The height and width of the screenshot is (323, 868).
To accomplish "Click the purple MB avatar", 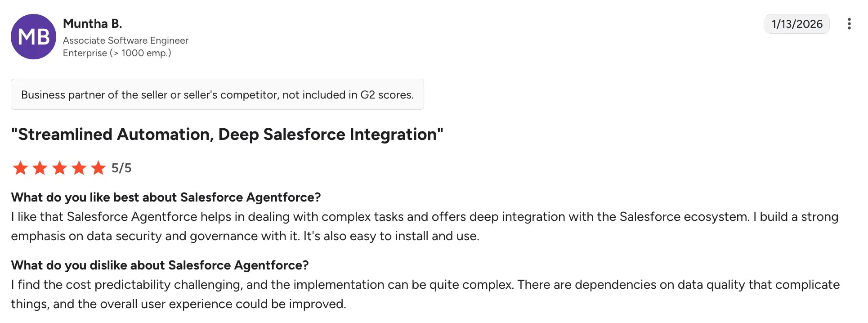I will tap(33, 36).
